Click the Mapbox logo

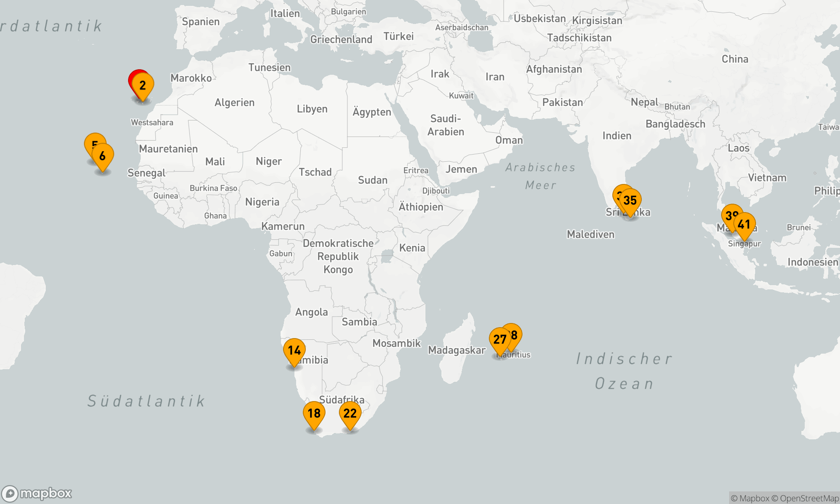pyautogui.click(x=37, y=493)
